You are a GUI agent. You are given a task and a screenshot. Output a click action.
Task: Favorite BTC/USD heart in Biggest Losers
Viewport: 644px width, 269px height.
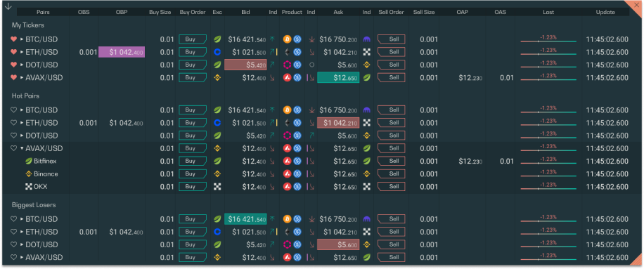(13, 219)
